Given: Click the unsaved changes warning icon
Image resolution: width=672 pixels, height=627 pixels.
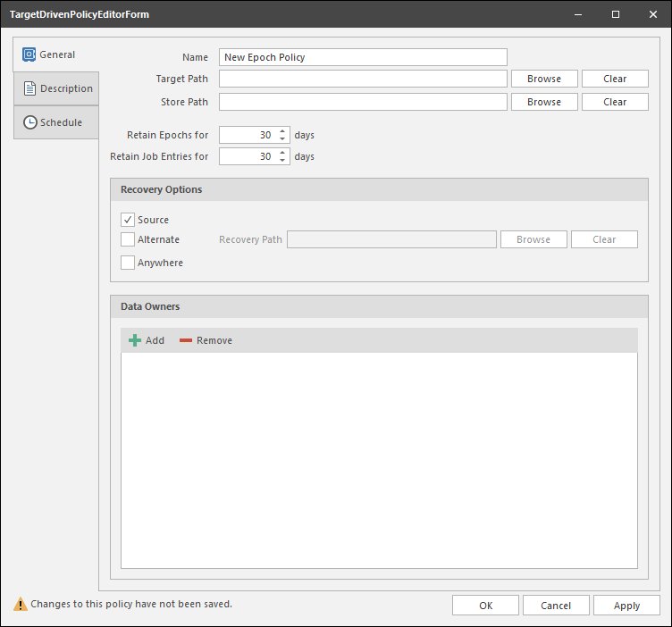Looking at the screenshot, I should tap(20, 605).
